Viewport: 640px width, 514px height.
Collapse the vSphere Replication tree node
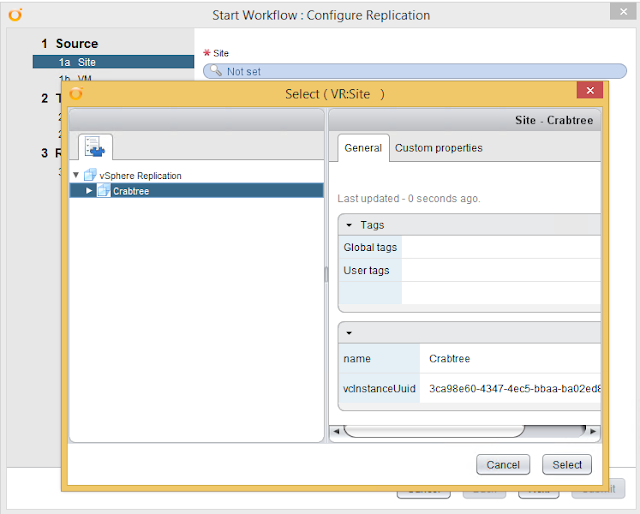tap(76, 175)
